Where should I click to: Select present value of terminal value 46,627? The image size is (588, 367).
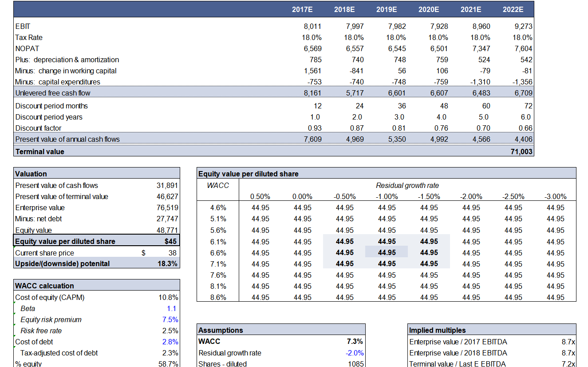(167, 197)
